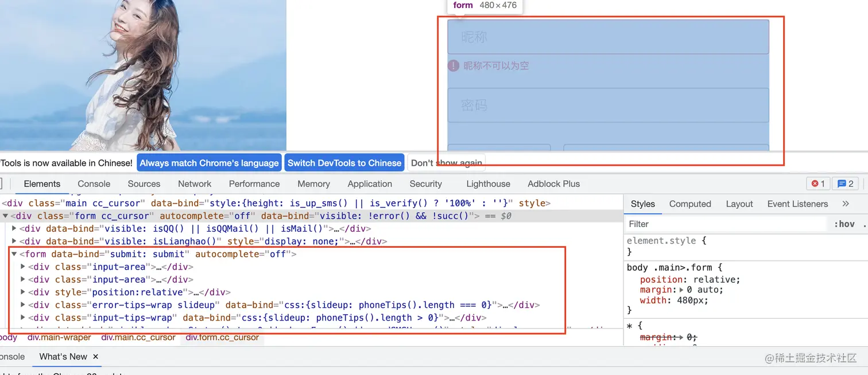The width and height of the screenshot is (868, 375).
Task: Click the nickname error warning icon
Action: (x=454, y=66)
